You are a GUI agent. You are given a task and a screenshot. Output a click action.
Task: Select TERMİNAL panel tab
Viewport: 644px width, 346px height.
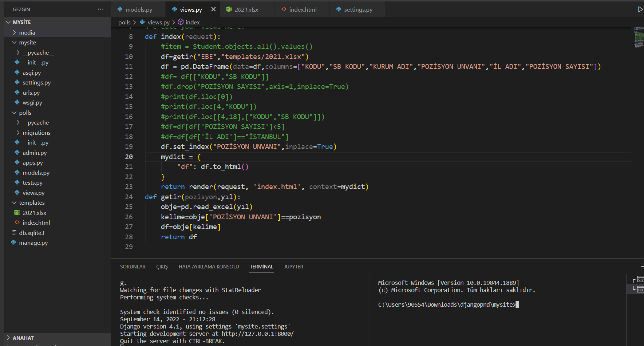click(261, 267)
